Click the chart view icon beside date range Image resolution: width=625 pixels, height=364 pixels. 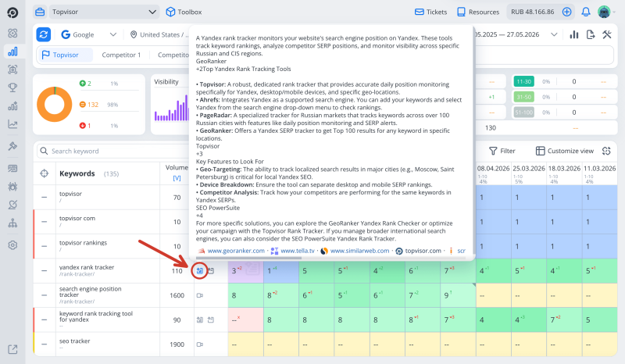pos(574,34)
